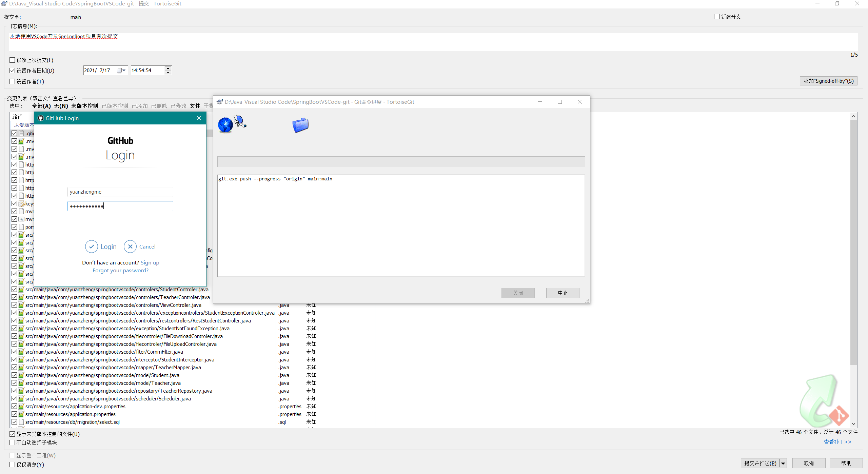The height and width of the screenshot is (474, 868).
Task: Click the tortoise icon in Git progress title
Action: (x=220, y=102)
